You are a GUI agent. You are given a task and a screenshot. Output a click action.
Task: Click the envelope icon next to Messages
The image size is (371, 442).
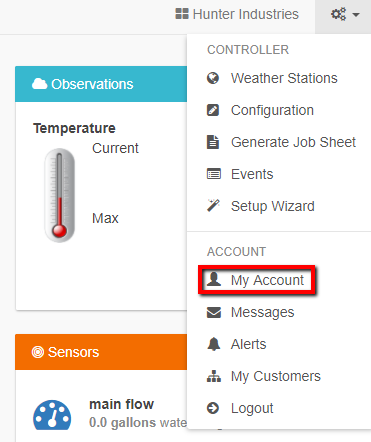[214, 312]
